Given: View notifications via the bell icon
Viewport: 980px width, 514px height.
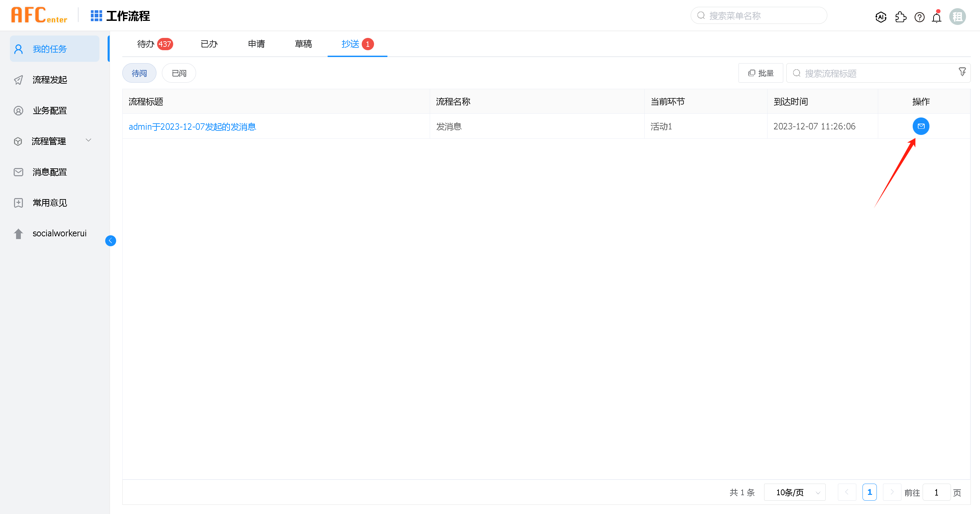Looking at the screenshot, I should pos(936,17).
